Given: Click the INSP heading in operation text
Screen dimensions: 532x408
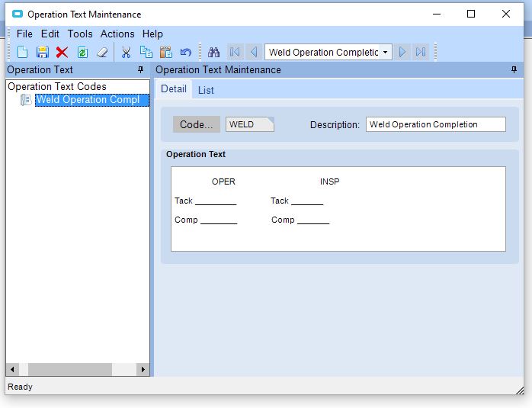Looking at the screenshot, I should click(x=329, y=182).
